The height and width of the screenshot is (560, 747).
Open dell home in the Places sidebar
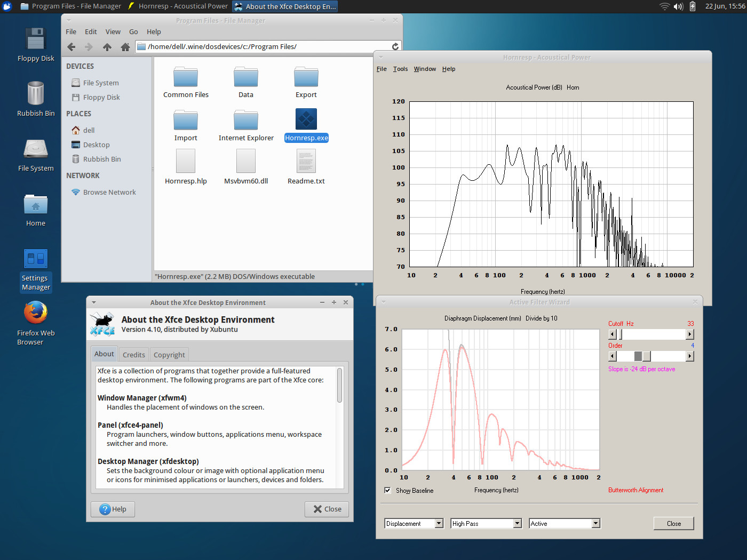tap(83, 130)
